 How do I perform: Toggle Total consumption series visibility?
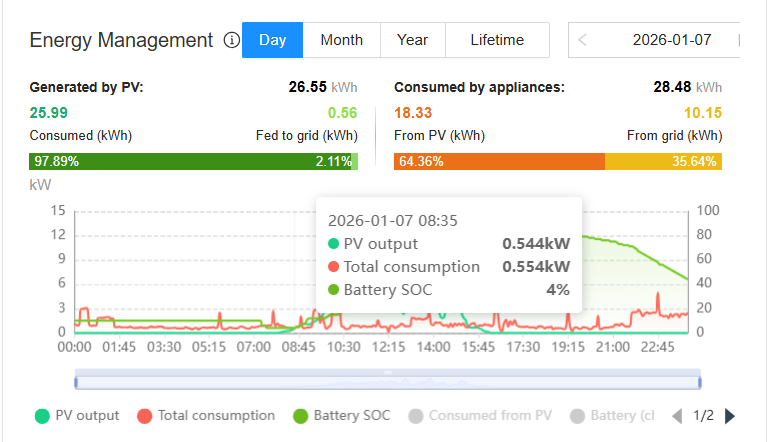tap(216, 416)
